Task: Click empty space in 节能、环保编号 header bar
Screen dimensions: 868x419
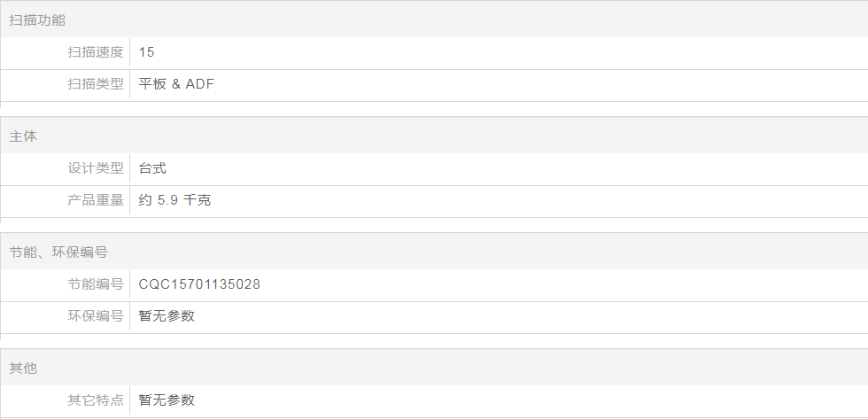Action: (x=487, y=252)
